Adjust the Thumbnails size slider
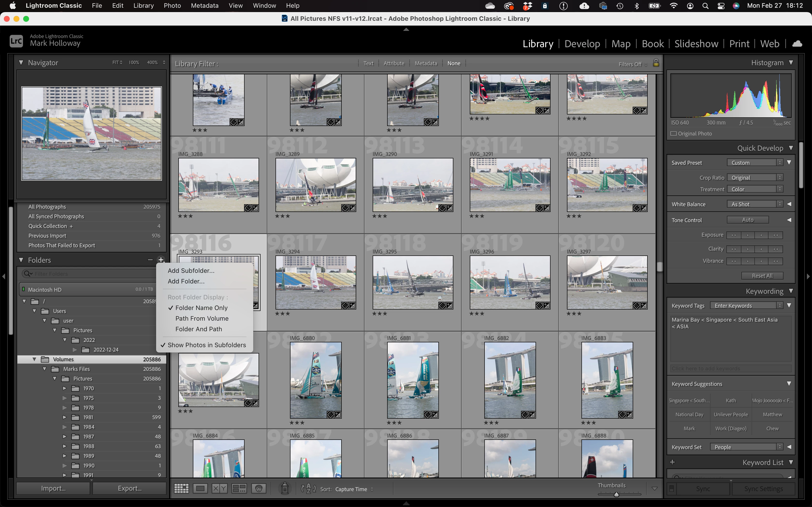The height and width of the screenshot is (507, 812). pos(616,494)
